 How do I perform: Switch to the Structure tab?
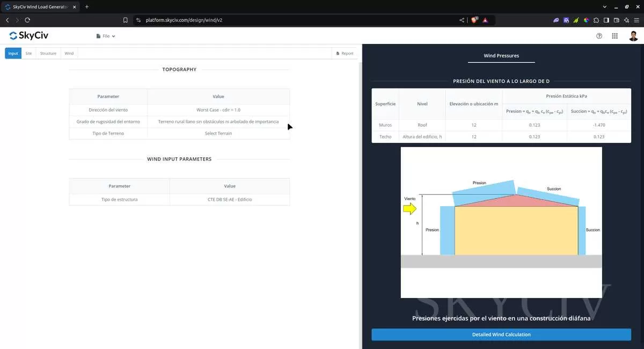pos(48,53)
